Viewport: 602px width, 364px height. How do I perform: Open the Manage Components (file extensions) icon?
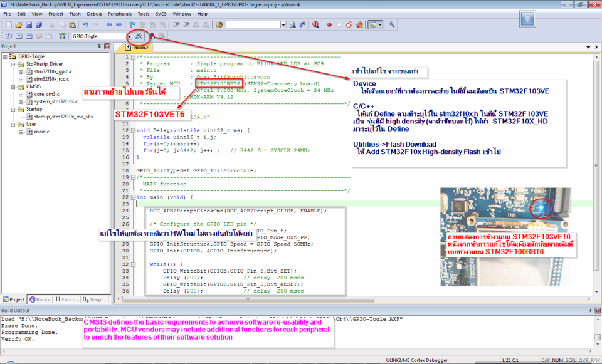point(152,36)
